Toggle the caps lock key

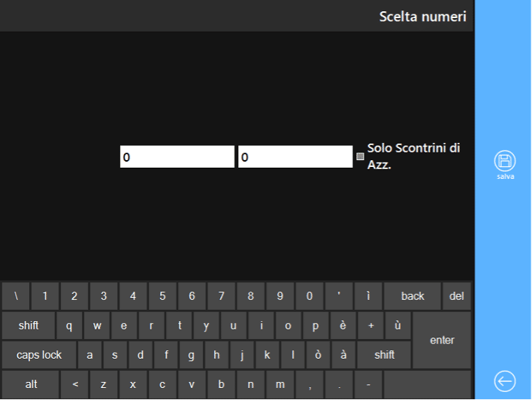[x=39, y=355]
